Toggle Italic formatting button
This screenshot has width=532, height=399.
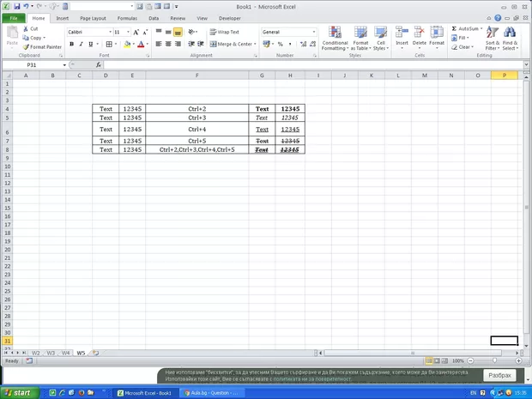pos(82,44)
